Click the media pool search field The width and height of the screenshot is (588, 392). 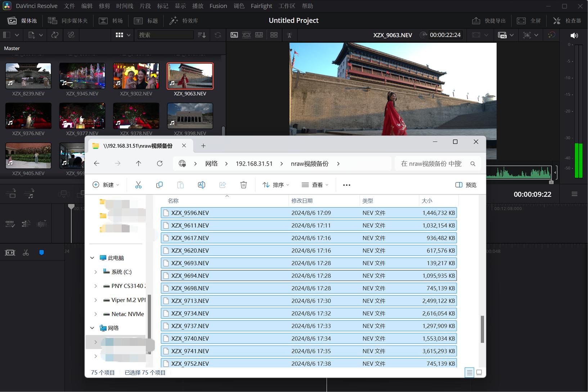[x=166, y=35]
